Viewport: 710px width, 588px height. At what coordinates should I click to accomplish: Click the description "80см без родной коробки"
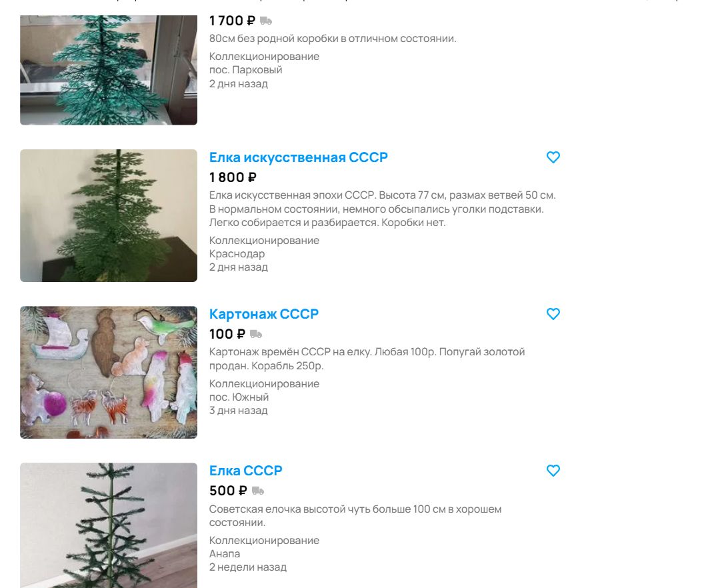(x=333, y=39)
